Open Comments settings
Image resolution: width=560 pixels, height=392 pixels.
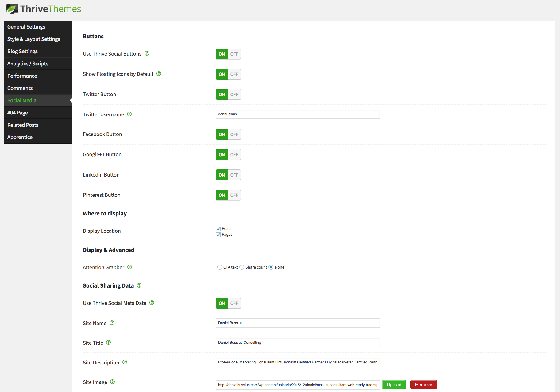click(x=38, y=88)
